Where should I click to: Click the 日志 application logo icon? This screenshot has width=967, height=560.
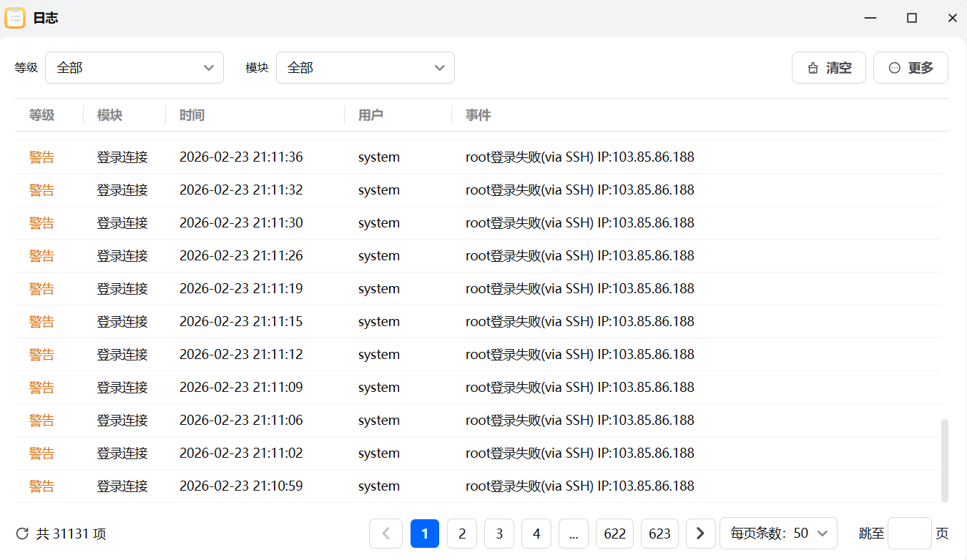(x=15, y=17)
